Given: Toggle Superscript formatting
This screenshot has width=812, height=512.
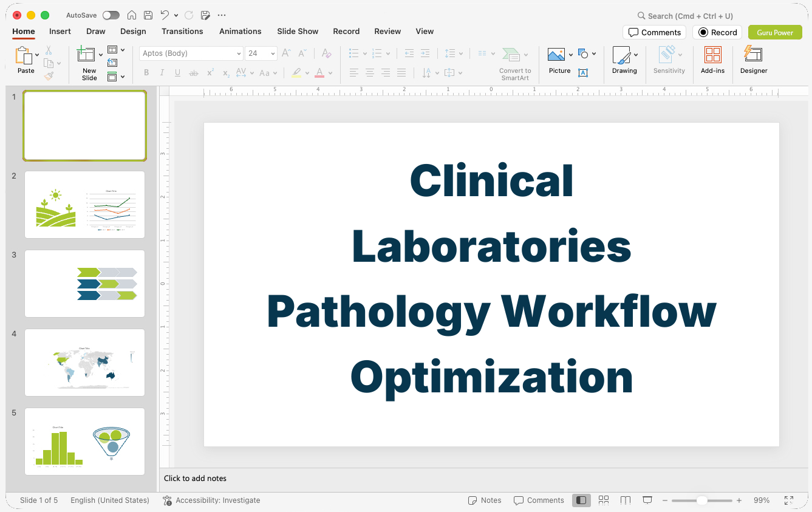Looking at the screenshot, I should 210,73.
